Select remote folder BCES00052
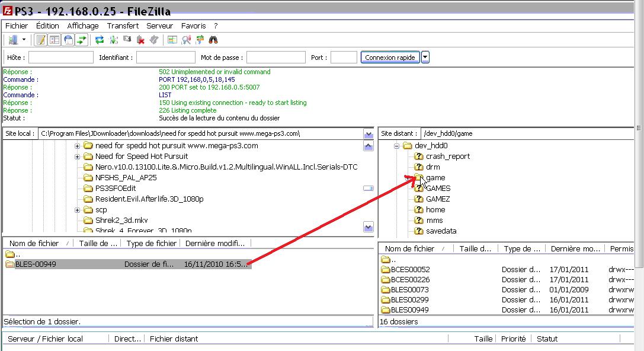 pyautogui.click(x=411, y=270)
